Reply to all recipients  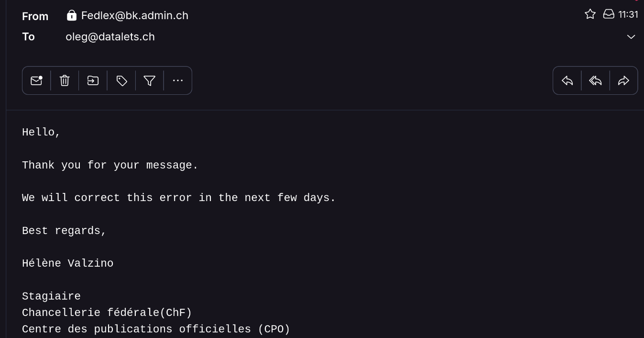point(595,80)
